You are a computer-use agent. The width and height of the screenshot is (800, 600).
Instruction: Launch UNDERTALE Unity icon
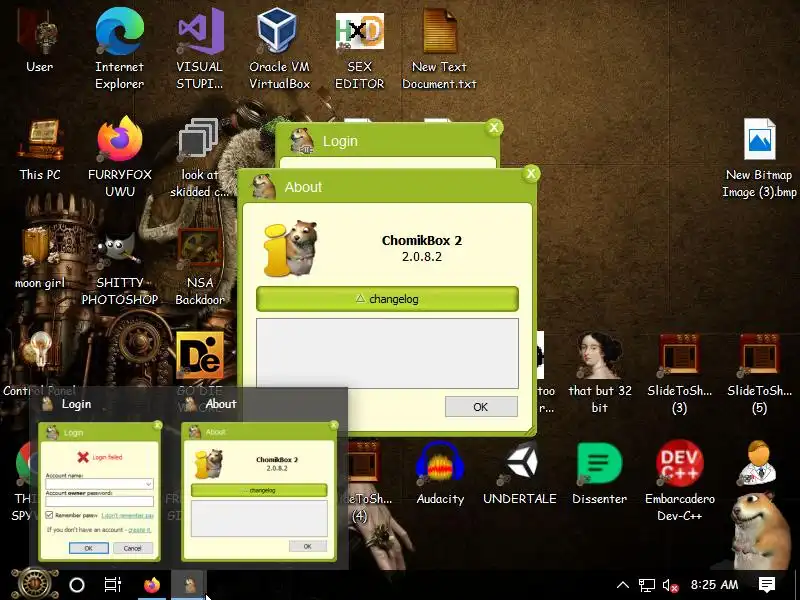tap(519, 473)
